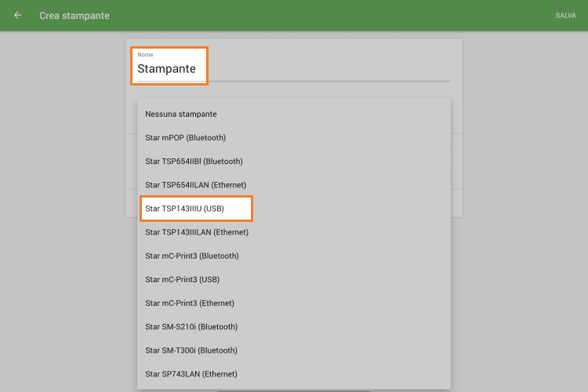Choose Star mPOP (Bluetooth) printer
588x392 pixels.
coord(186,138)
